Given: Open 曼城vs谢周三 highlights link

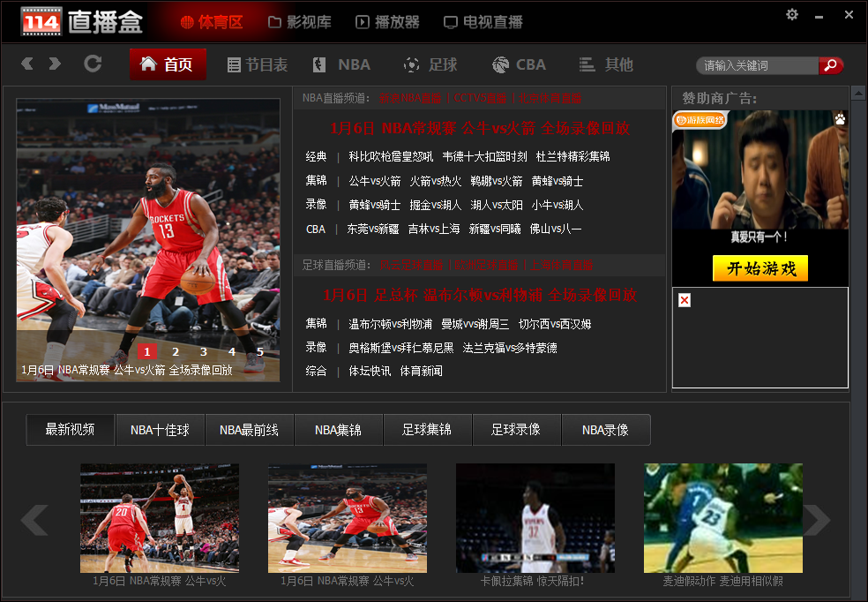Looking at the screenshot, I should coord(475,324).
